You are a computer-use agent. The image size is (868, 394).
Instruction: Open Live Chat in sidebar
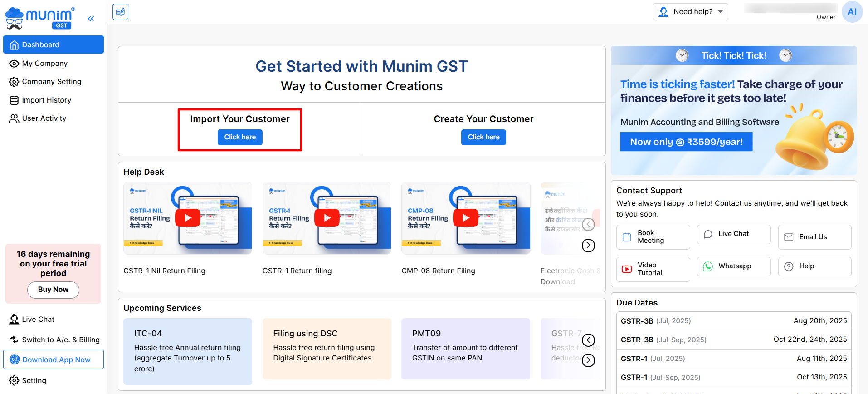(x=54, y=320)
